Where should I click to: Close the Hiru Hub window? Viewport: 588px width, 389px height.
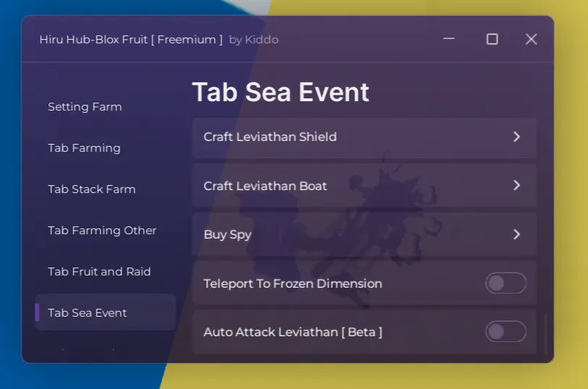(531, 39)
